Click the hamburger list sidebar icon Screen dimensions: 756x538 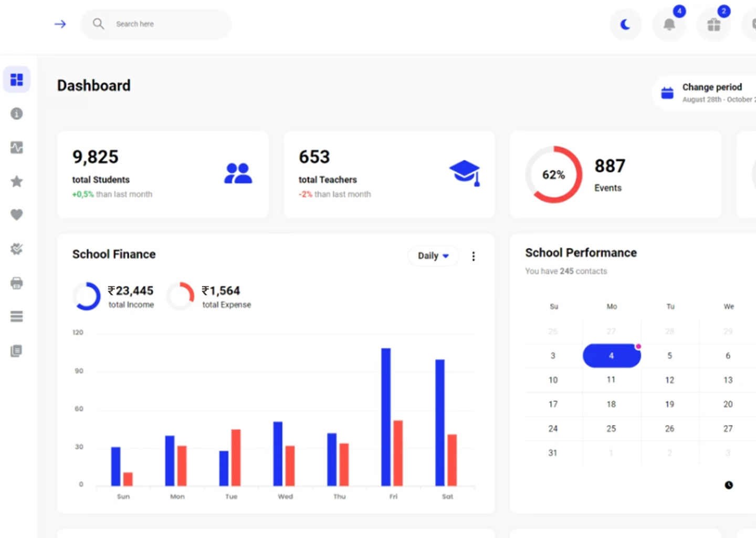coord(17,317)
